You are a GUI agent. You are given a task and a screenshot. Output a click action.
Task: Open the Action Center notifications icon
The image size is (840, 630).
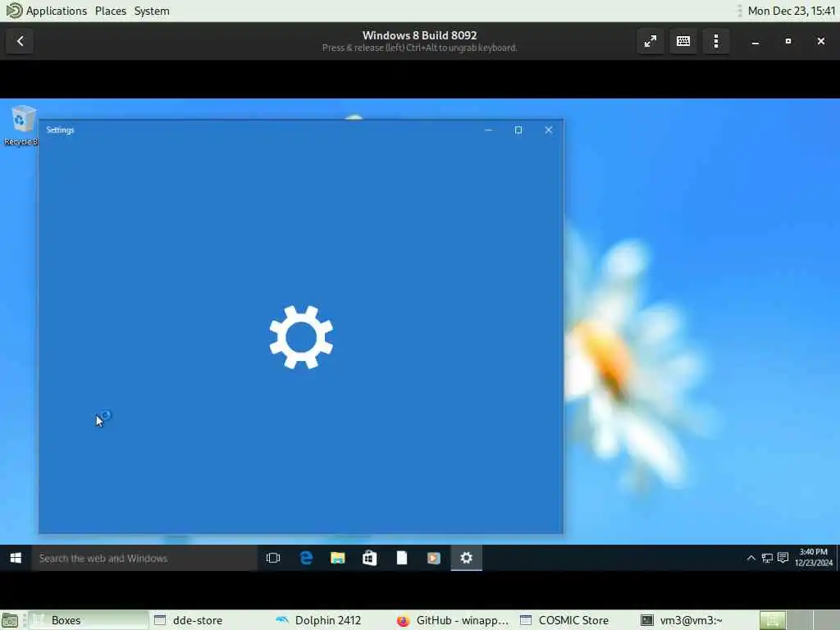click(783, 558)
